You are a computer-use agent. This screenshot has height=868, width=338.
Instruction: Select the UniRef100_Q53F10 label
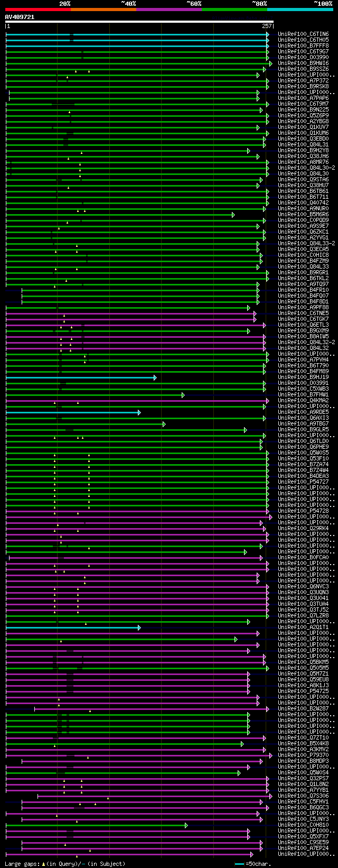(303, 459)
